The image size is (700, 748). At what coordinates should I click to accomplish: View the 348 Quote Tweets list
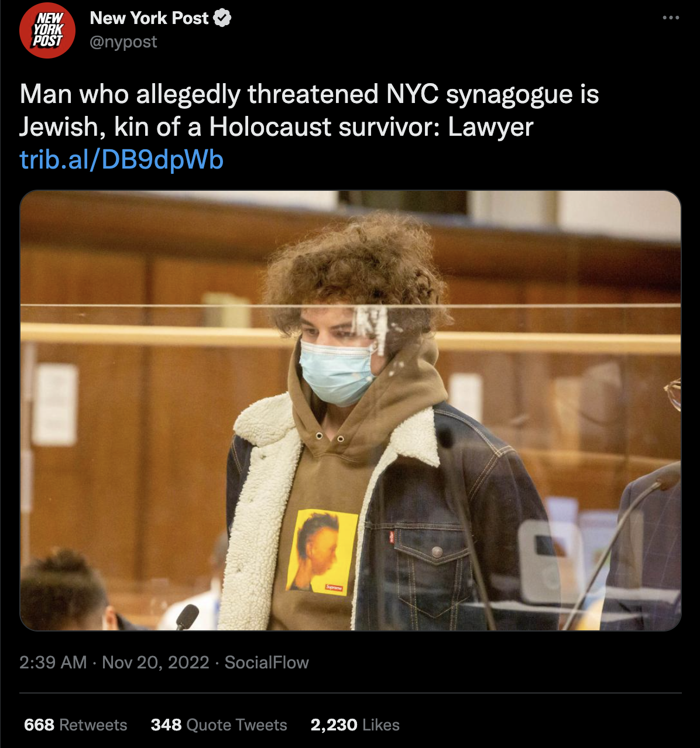(x=219, y=725)
